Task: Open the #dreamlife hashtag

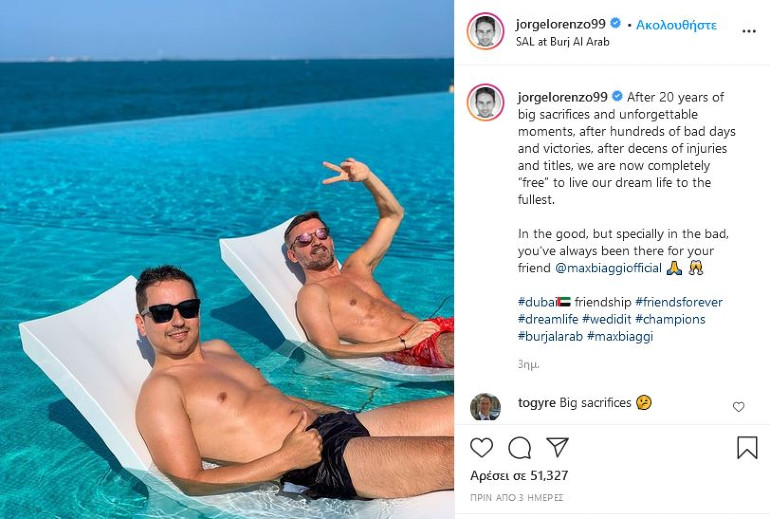Action: 548,319
